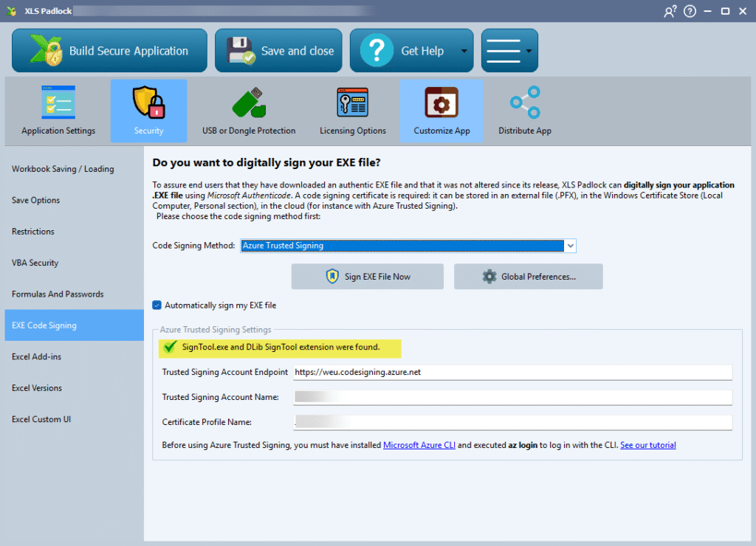Go to Formulas And Passwords page
This screenshot has height=546, width=756.
(x=58, y=294)
